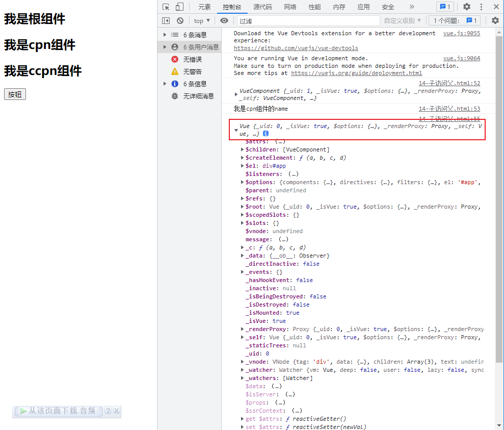Open the 内存 tab
Viewport: 504px width, 430px height.
339,7
